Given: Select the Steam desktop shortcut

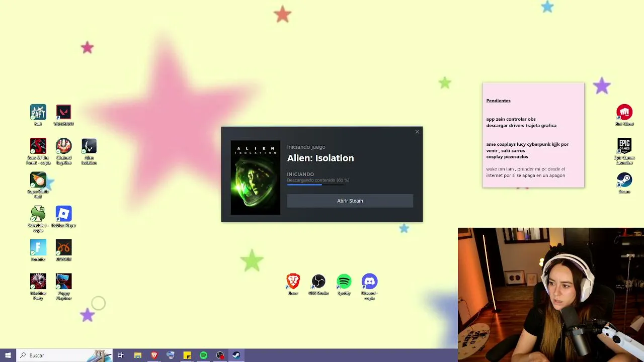Looking at the screenshot, I should pyautogui.click(x=624, y=183).
